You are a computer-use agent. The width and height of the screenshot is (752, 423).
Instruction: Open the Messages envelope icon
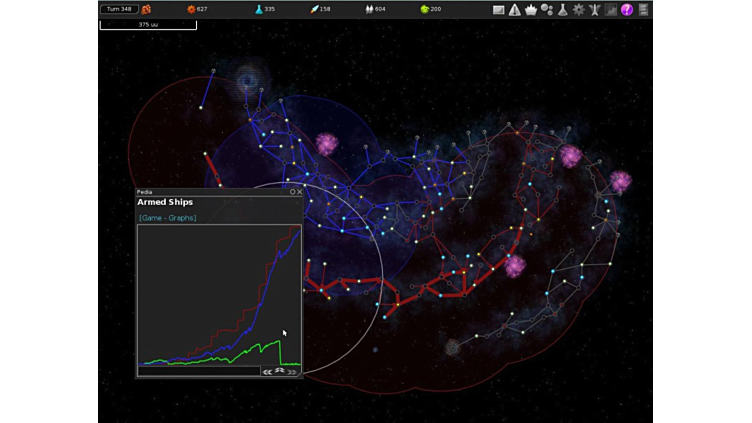point(498,10)
